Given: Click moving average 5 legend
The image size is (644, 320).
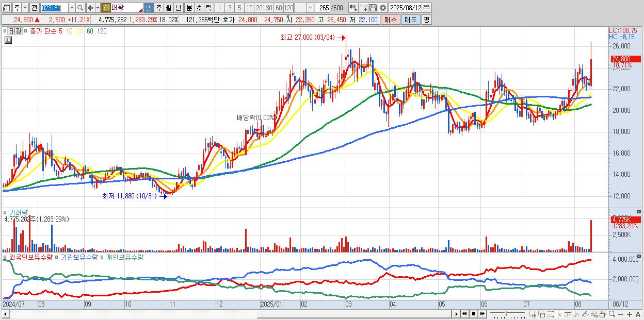Looking at the screenshot, I should pyautogui.click(x=61, y=31).
